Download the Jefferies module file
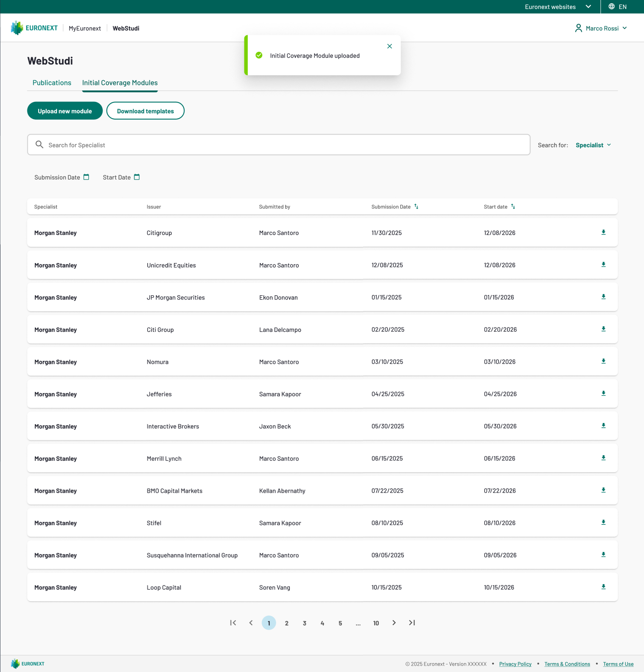Viewport: 644px width, 672px height. pyautogui.click(x=603, y=394)
